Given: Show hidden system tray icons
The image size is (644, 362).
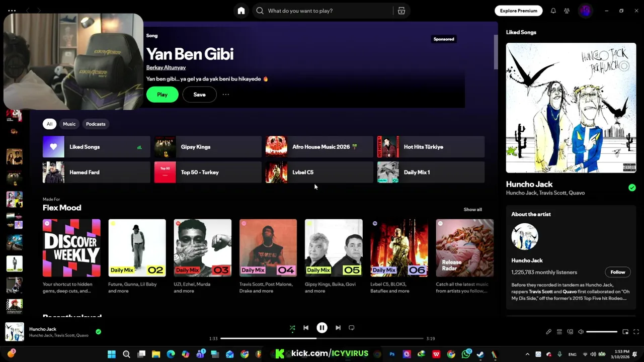Looking at the screenshot, I should click(x=527, y=354).
